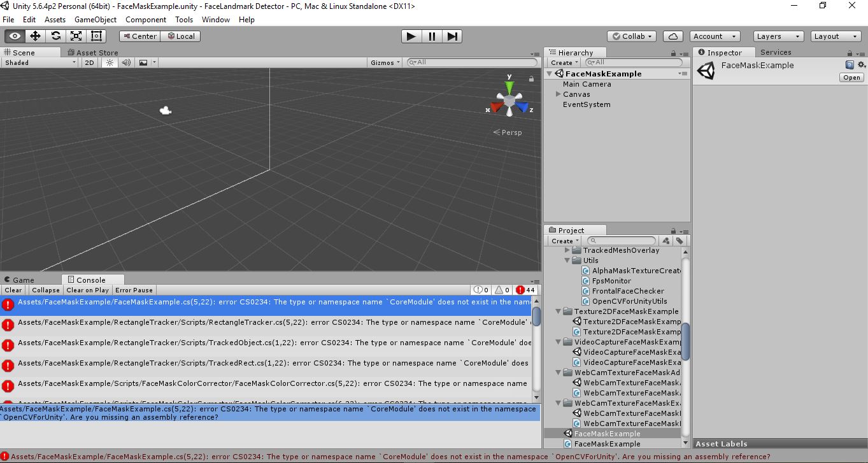Click lock icon on Project panel
Screen dimensions: 868x463
pos(673,231)
